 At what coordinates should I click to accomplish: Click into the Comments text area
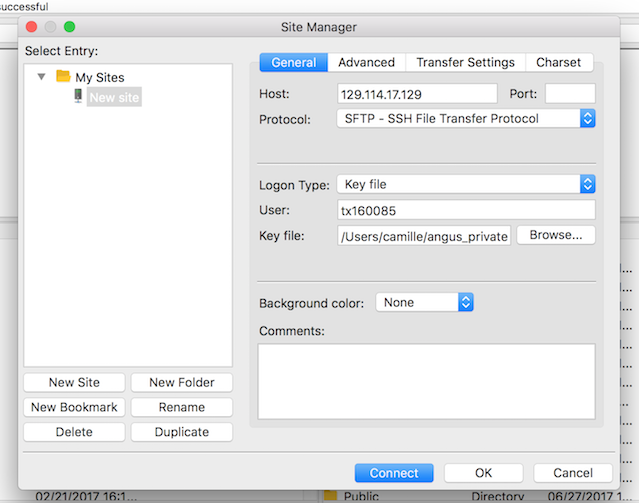(x=426, y=382)
